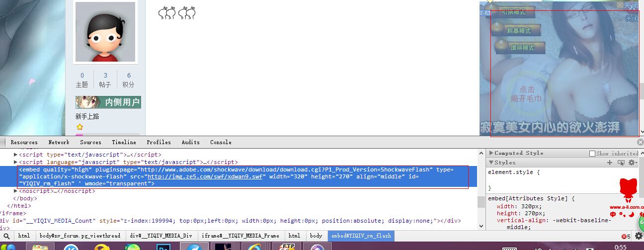Open the Timeline tab
The image size is (644, 250).
pos(124,142)
